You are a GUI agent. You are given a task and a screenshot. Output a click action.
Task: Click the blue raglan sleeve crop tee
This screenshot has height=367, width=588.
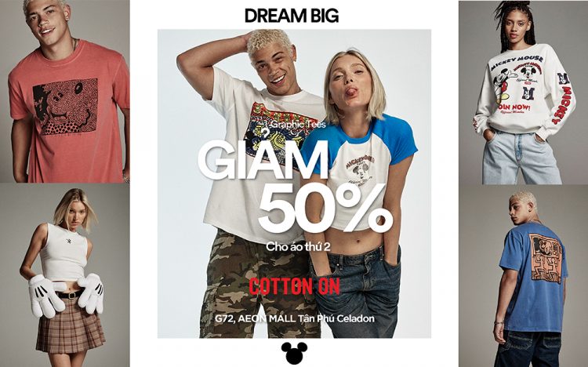tap(360, 169)
